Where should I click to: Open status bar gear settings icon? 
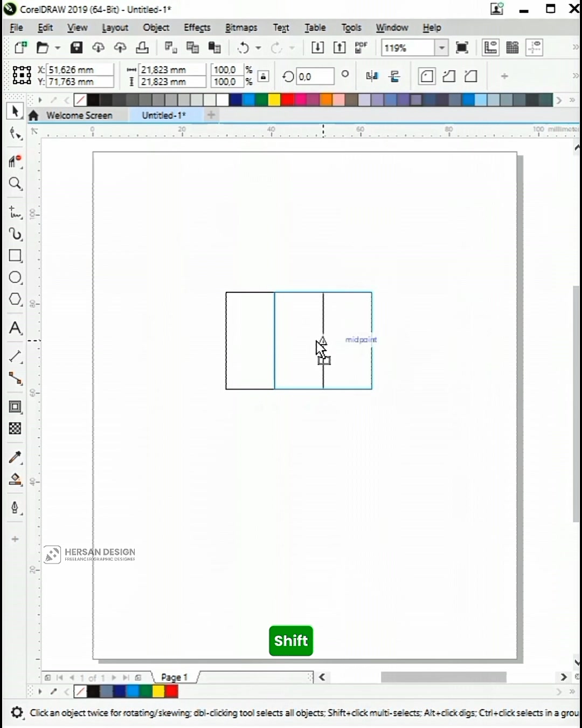17,713
